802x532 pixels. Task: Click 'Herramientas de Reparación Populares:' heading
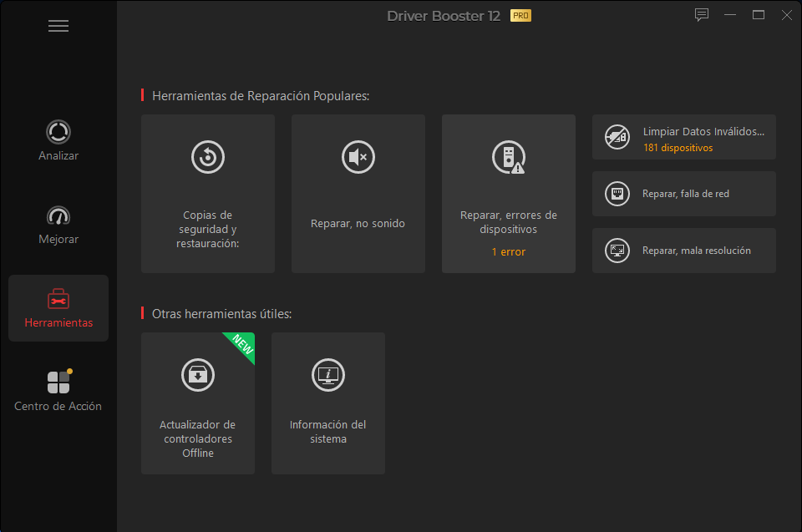[x=261, y=96]
